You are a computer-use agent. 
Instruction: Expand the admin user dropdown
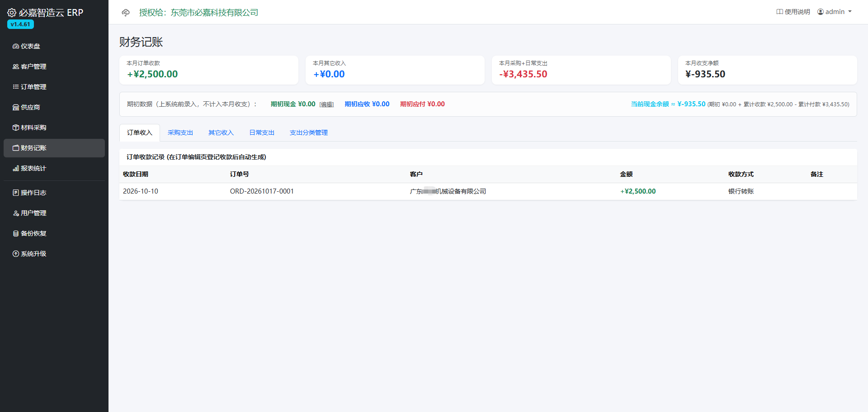click(x=835, y=12)
